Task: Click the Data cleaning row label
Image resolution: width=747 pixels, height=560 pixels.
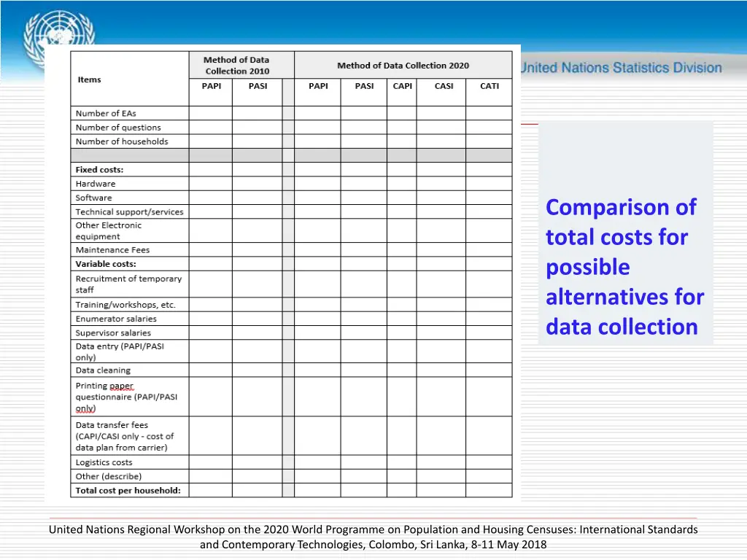Action: point(104,370)
